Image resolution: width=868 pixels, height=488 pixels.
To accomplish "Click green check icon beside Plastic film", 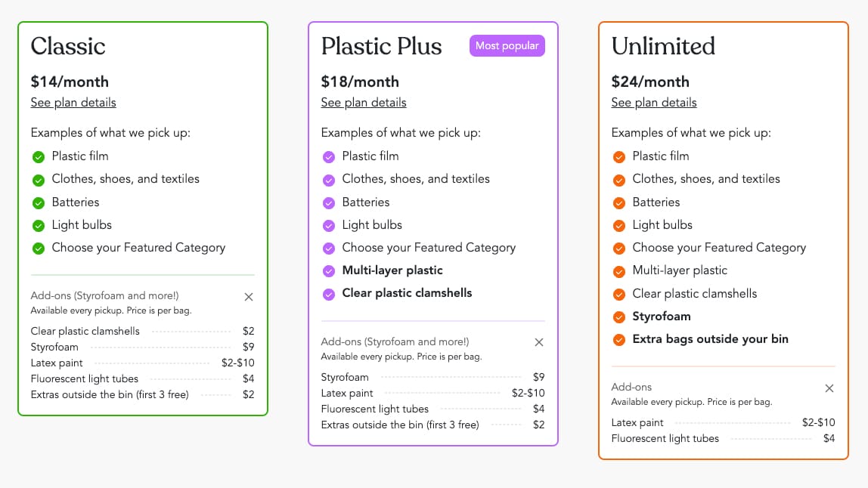I will [38, 157].
